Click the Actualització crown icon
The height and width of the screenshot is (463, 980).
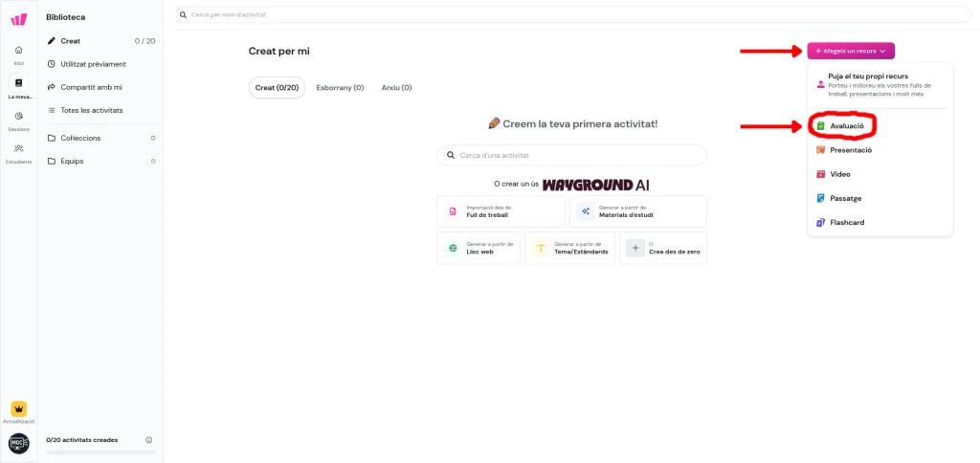point(19,409)
